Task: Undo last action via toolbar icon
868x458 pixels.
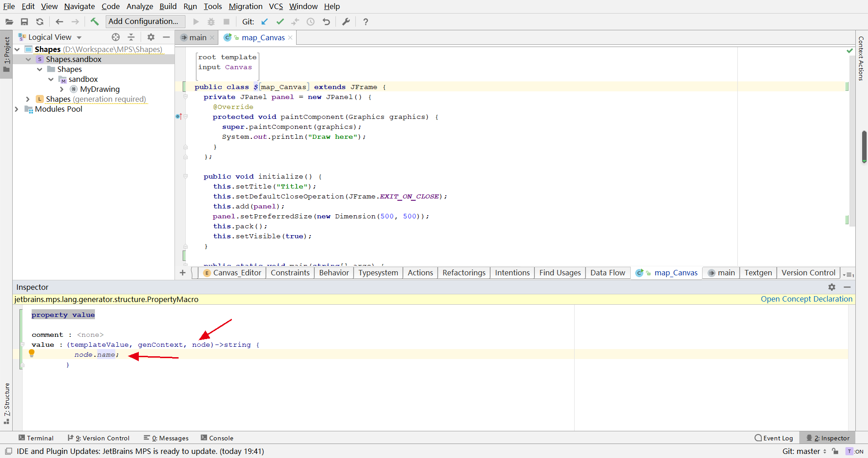Action: pyautogui.click(x=326, y=21)
